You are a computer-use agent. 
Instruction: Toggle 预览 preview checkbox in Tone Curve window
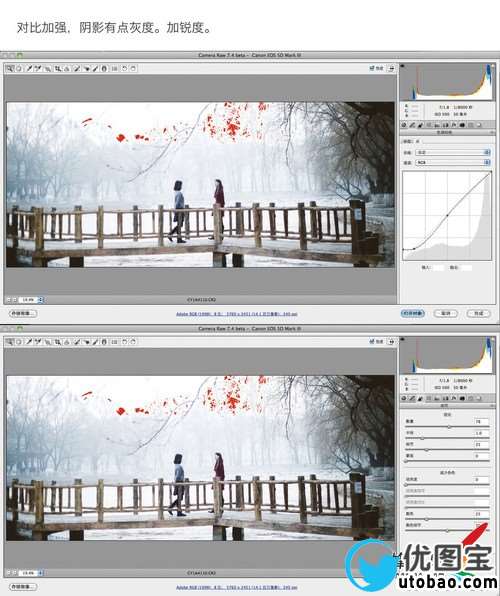tap(376, 68)
